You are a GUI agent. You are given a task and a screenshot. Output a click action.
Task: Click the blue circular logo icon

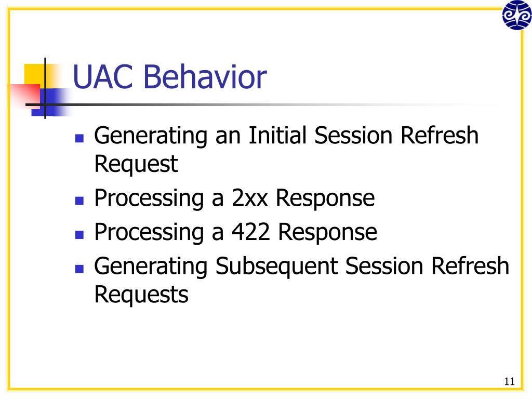tap(517, 15)
